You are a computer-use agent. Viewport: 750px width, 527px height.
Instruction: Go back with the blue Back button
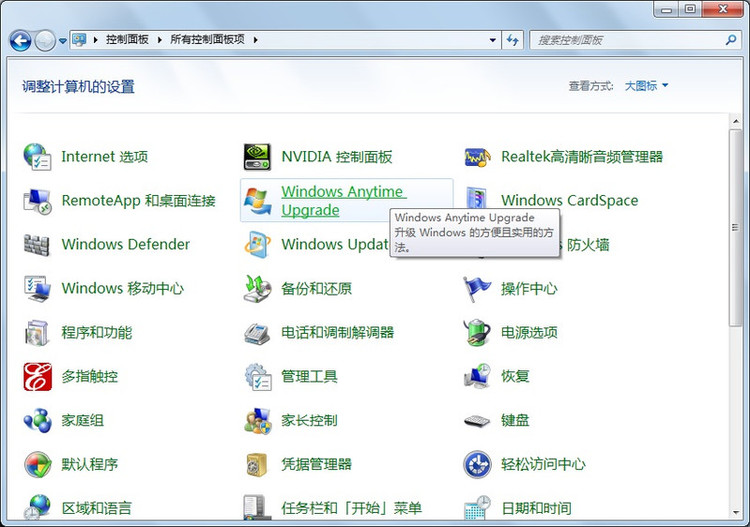coord(21,41)
